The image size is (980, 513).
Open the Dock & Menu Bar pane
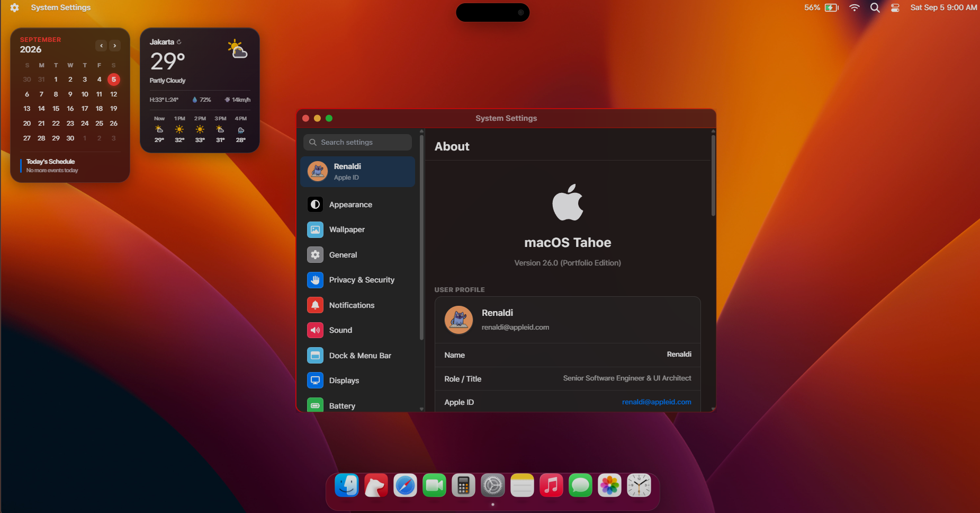pyautogui.click(x=358, y=356)
